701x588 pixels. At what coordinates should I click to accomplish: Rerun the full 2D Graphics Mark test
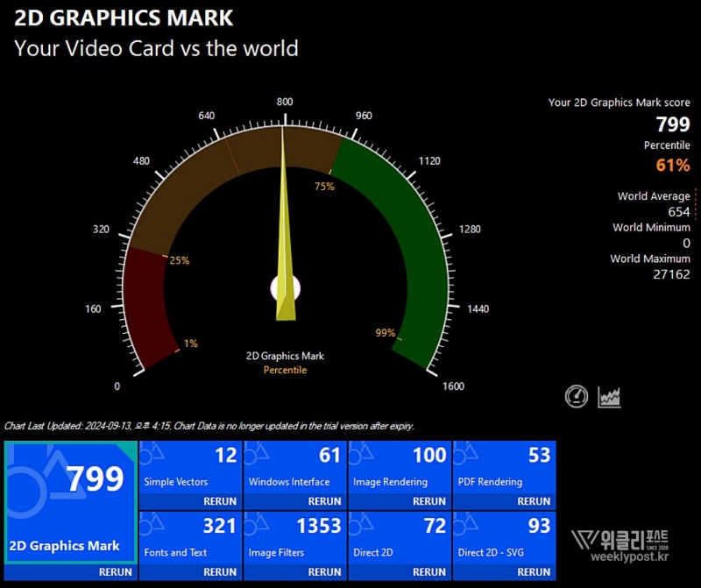(115, 571)
